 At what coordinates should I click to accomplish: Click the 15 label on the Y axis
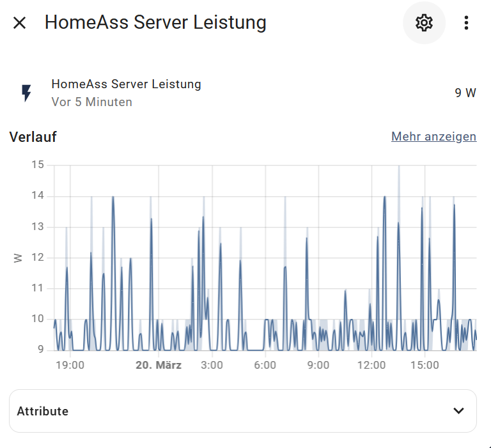click(x=38, y=165)
